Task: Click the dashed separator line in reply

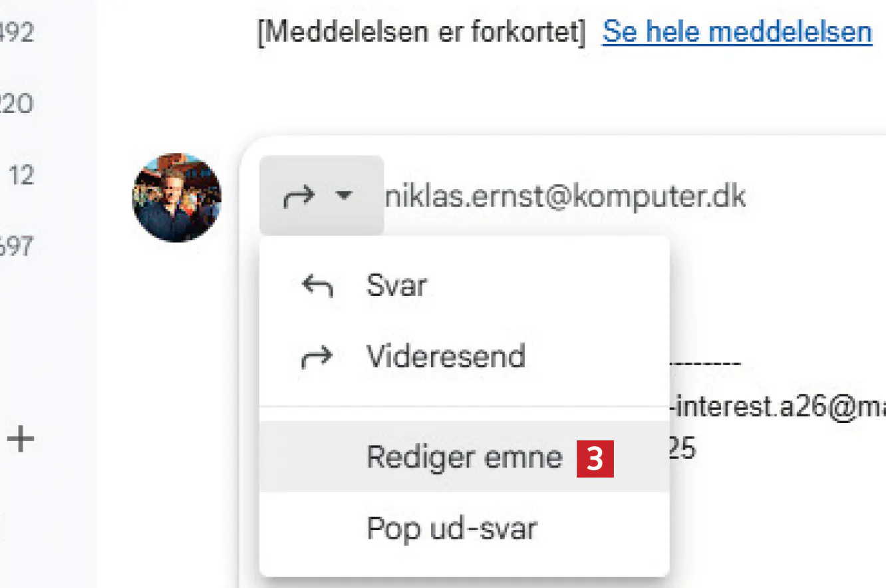Action: 705,365
